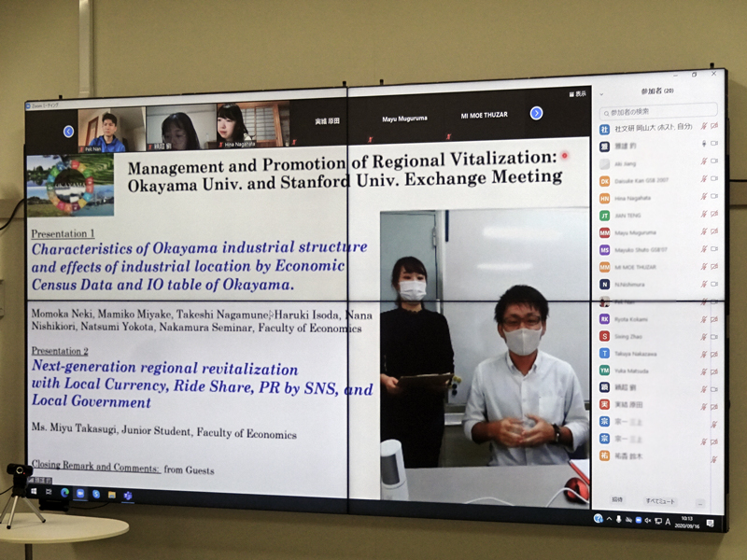Click the muted mic beside Mayuko Shuto
This screenshot has width=747, height=560.
tap(704, 249)
